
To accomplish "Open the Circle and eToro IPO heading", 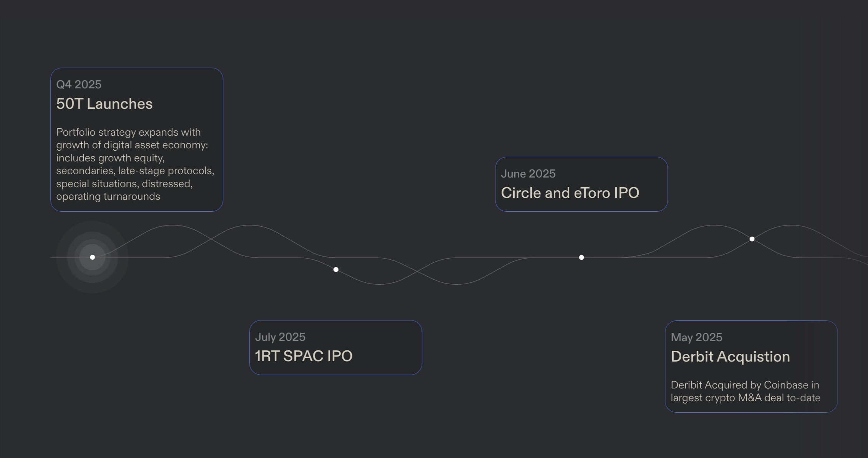I will [x=570, y=193].
